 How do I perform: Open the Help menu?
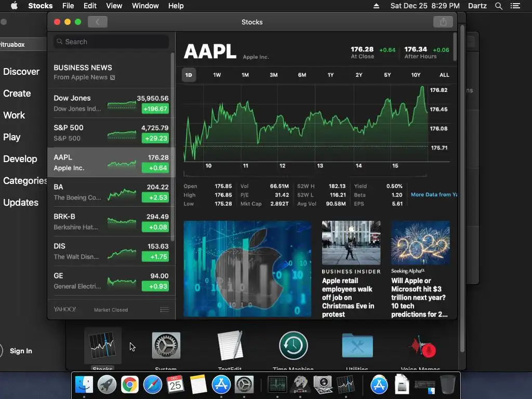click(x=176, y=6)
